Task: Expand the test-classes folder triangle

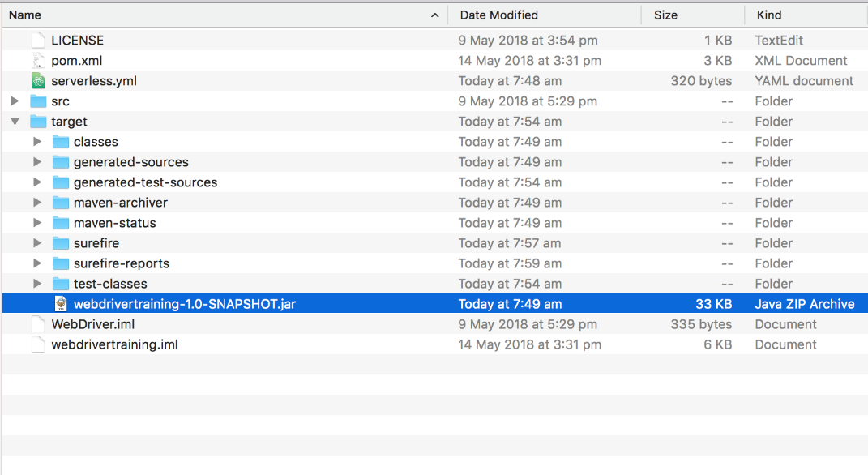Action: click(x=37, y=284)
